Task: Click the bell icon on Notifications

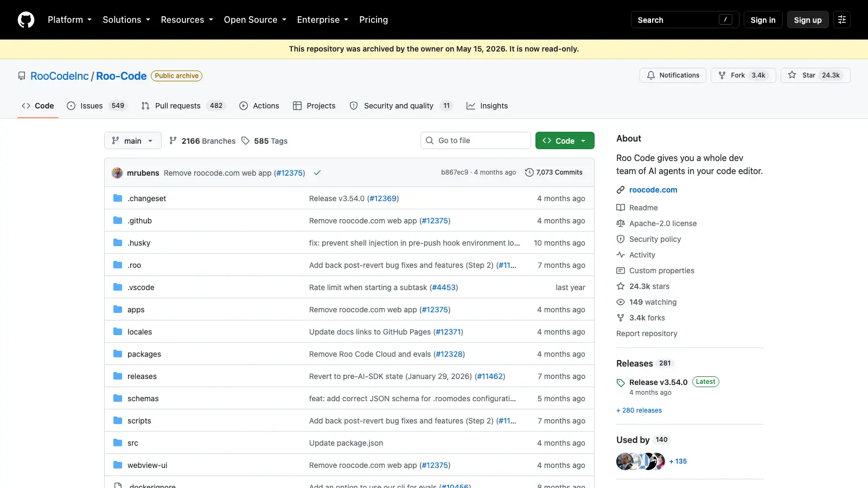Action: (651, 75)
